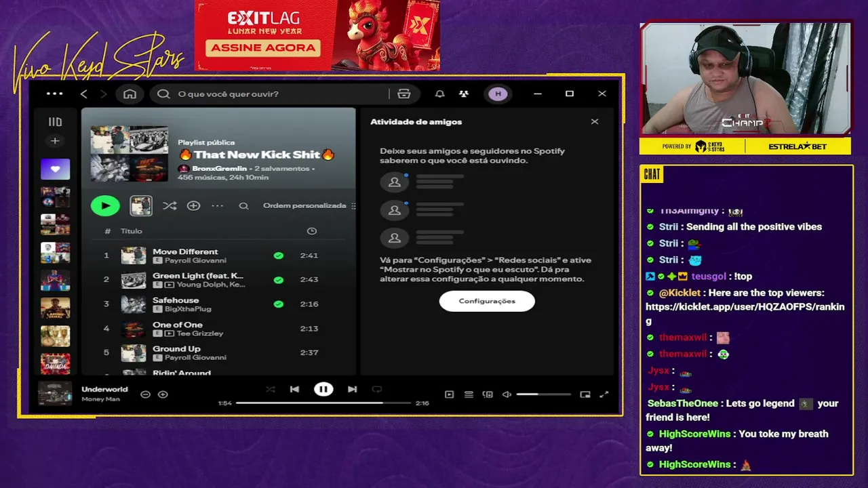
Task: Pause playback with the center button
Action: point(323,389)
